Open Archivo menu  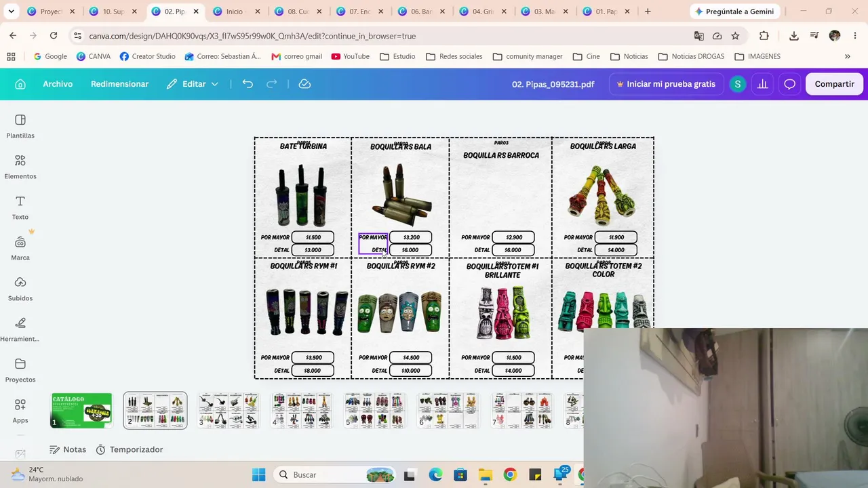point(58,84)
